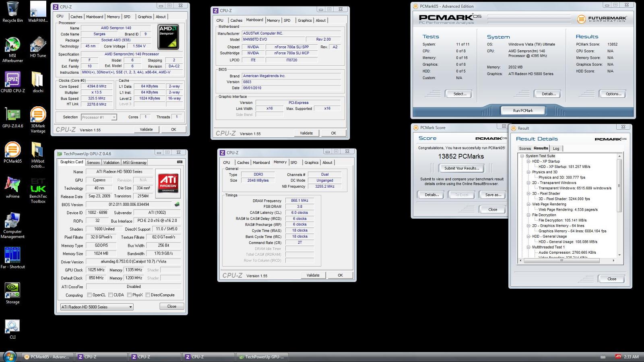Image resolution: width=644 pixels, height=362 pixels.
Task: Enable the CUDA checkbox in GPU-Z
Action: click(x=110, y=295)
